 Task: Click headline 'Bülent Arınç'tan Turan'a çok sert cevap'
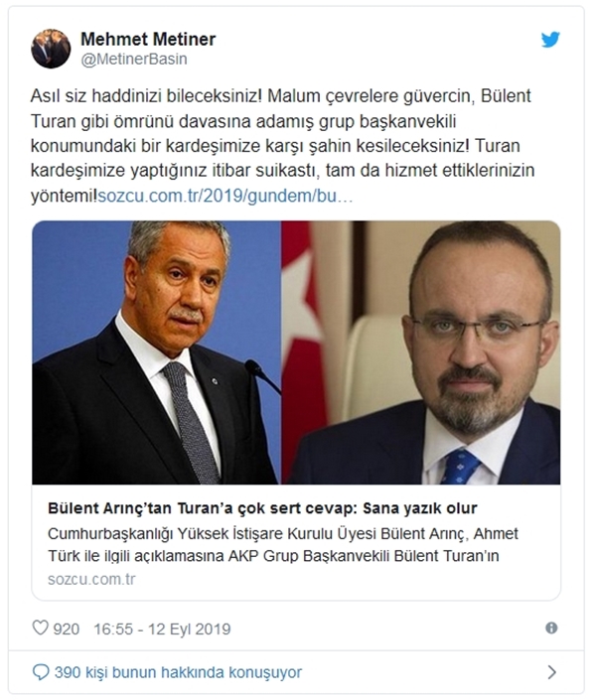point(262,508)
